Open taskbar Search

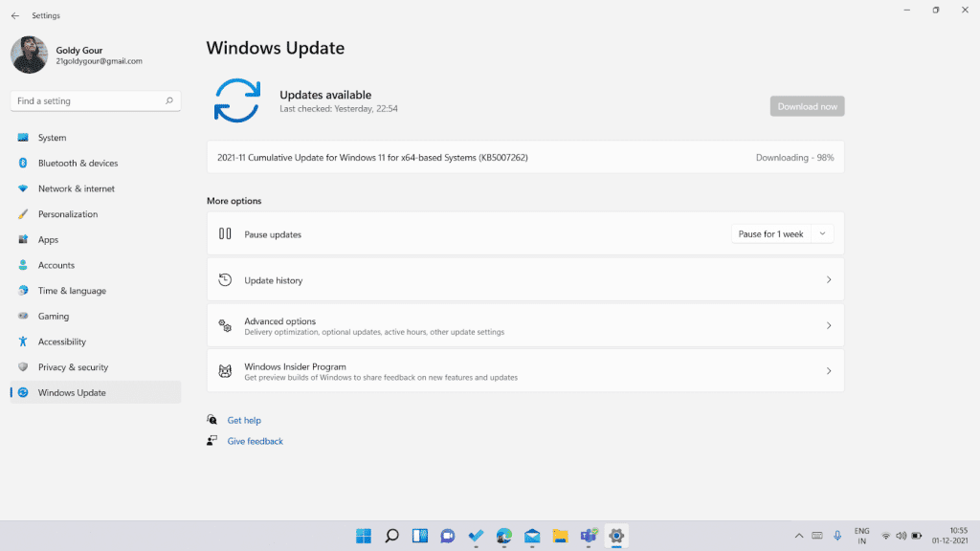pos(391,536)
